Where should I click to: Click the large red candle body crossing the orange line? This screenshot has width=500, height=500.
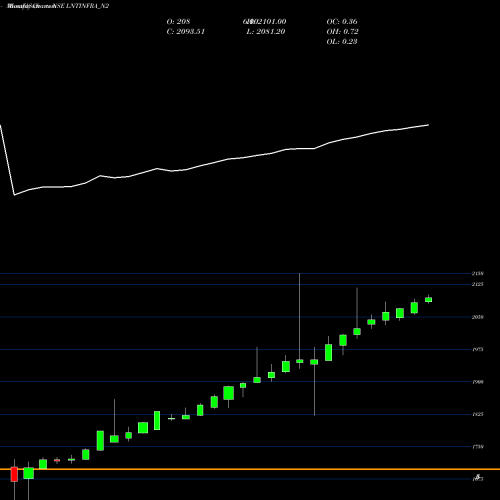14,474
